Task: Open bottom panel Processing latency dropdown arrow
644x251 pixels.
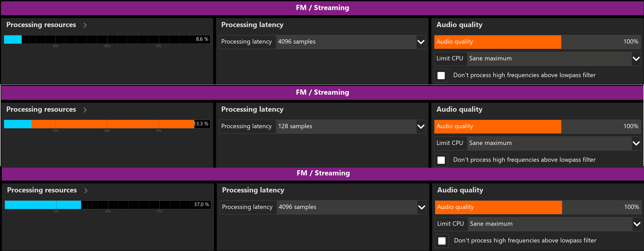Action: (422, 207)
